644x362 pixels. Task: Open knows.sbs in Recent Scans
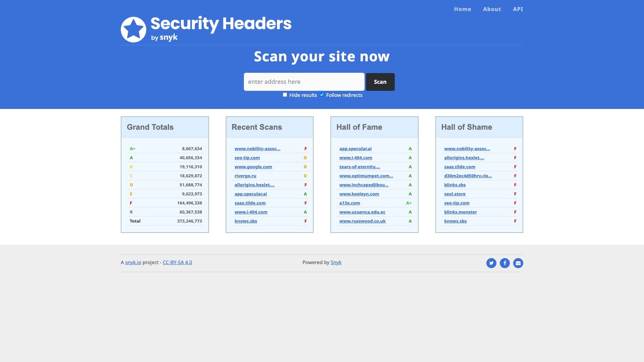[x=246, y=221]
